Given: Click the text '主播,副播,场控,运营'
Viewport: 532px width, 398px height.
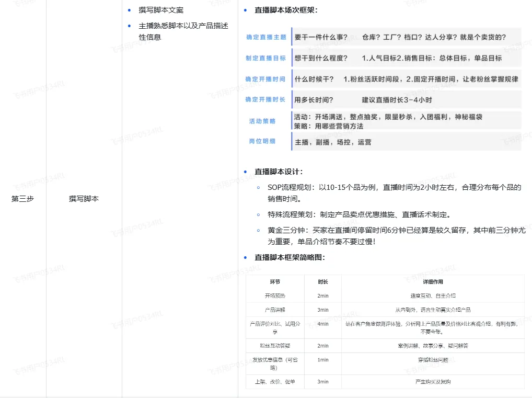Looking at the screenshot, I should point(333,142).
